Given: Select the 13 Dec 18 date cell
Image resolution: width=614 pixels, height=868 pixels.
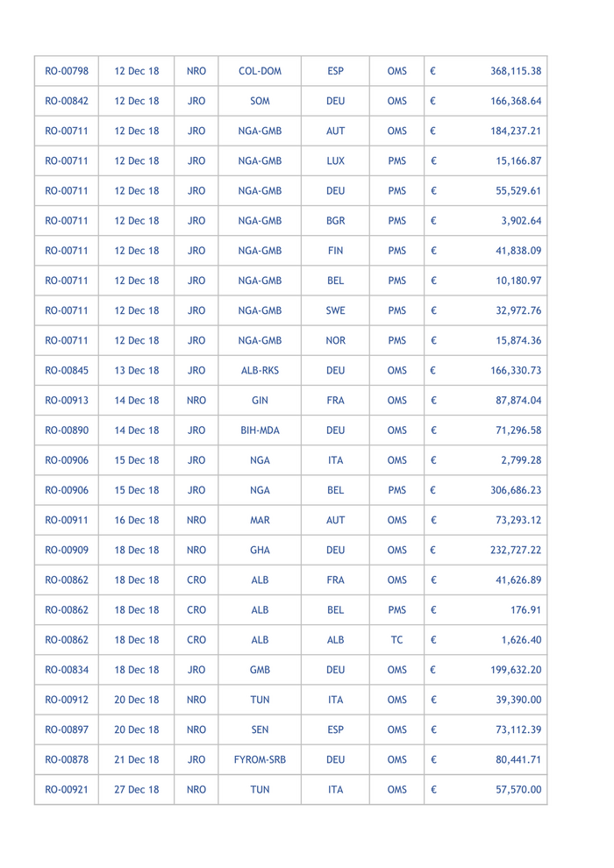Looking at the screenshot, I should (x=137, y=370).
